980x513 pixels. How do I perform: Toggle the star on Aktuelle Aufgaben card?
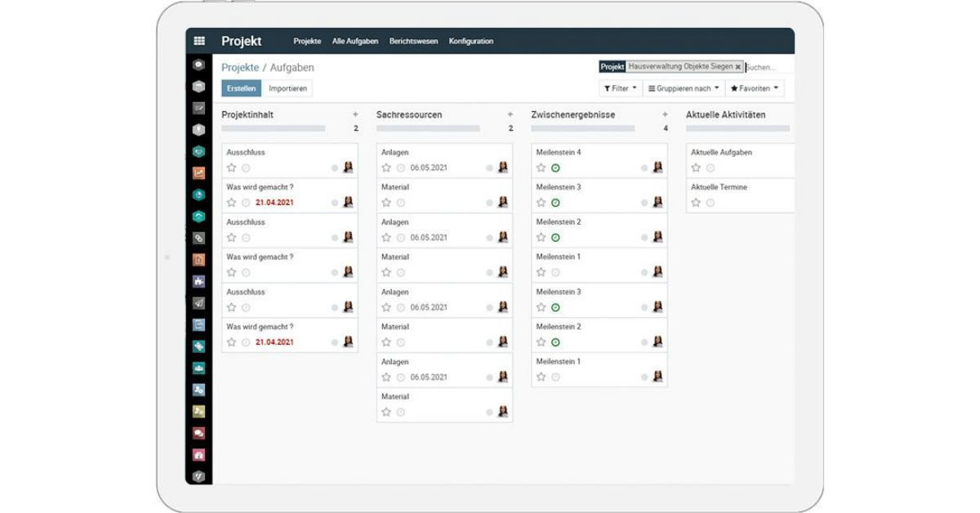697,167
